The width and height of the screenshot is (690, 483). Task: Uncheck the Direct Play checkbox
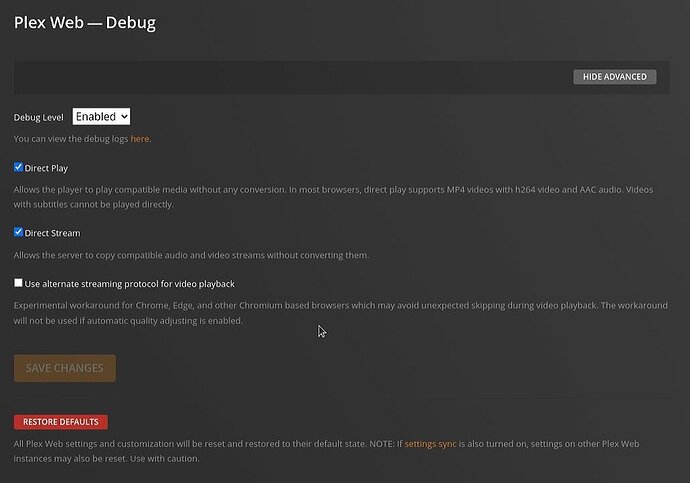pyautogui.click(x=18, y=167)
